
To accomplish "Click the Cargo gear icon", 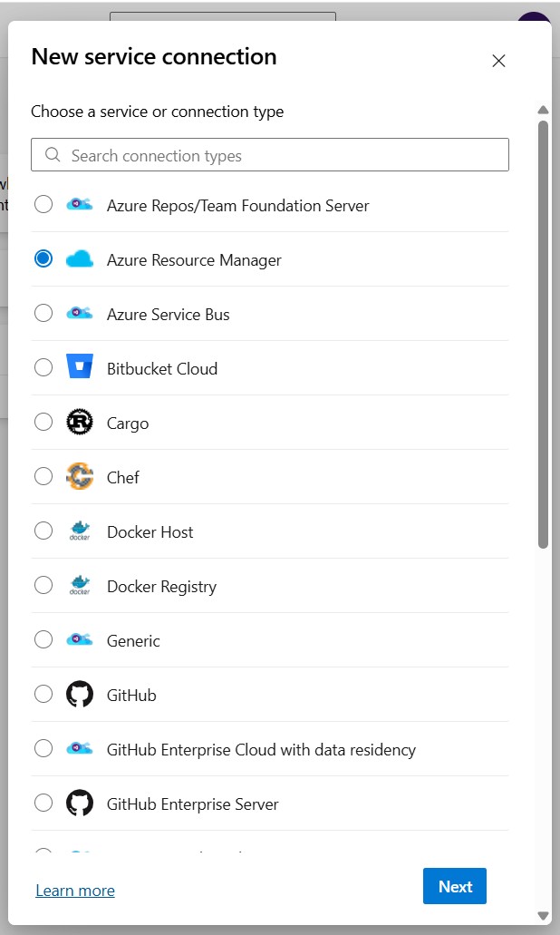I will [81, 422].
